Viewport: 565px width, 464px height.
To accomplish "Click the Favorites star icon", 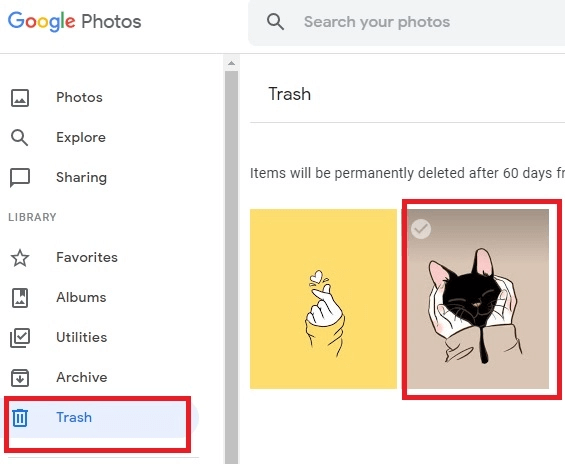I will click(20, 258).
